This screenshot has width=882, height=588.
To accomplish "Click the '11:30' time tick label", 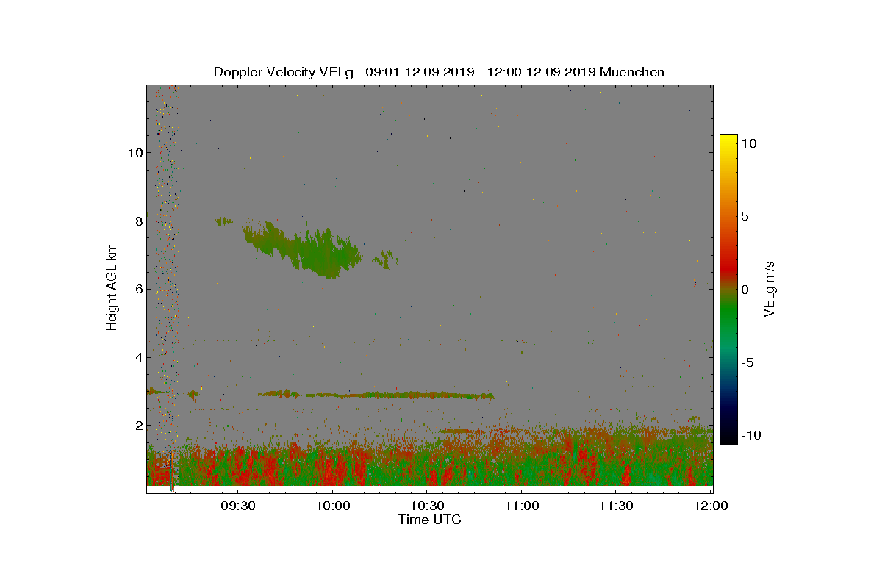I will [616, 506].
